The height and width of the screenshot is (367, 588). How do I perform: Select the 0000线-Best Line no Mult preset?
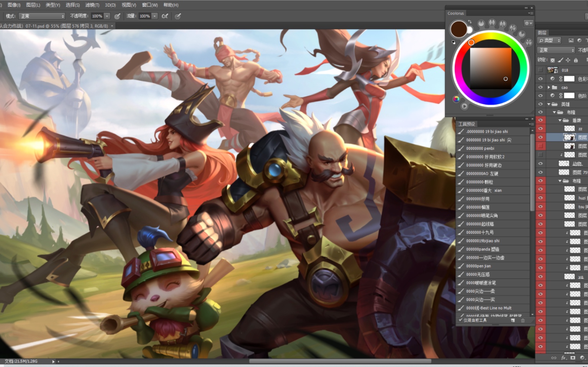(x=493, y=308)
